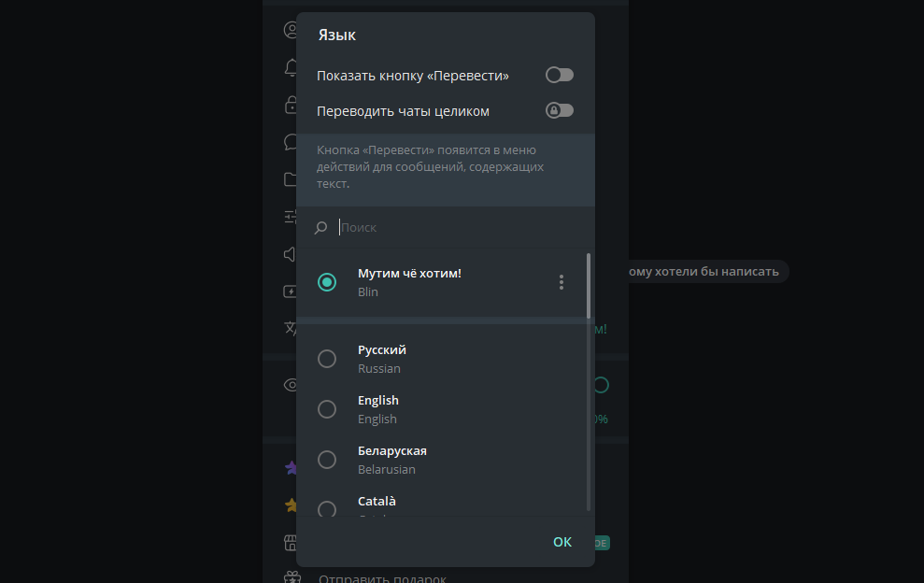Open notifications settings bell icon
The height and width of the screenshot is (583, 924).
click(x=291, y=67)
